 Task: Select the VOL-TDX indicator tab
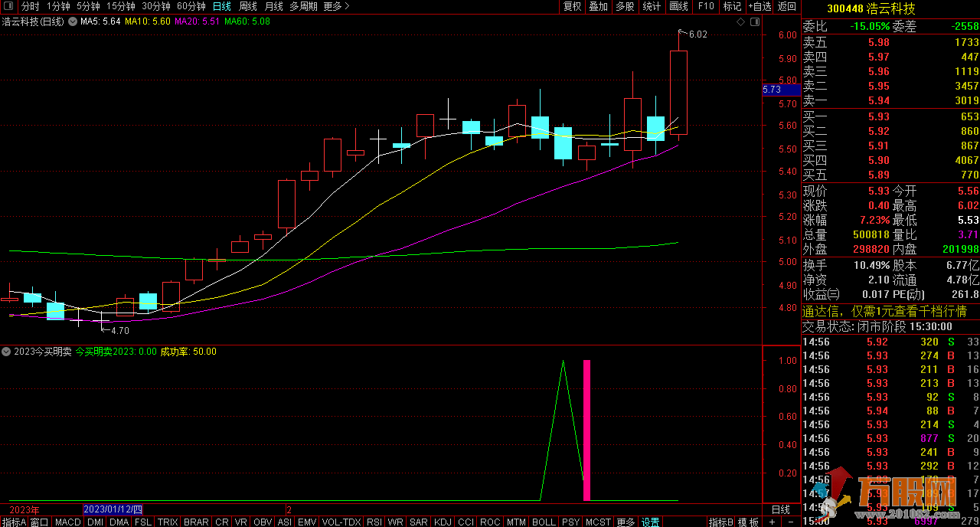(x=341, y=522)
